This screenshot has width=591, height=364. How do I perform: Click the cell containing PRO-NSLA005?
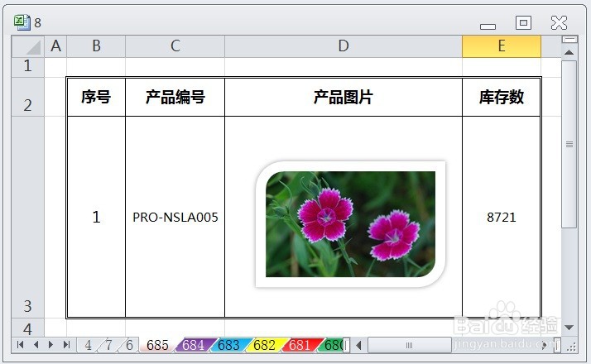point(175,217)
